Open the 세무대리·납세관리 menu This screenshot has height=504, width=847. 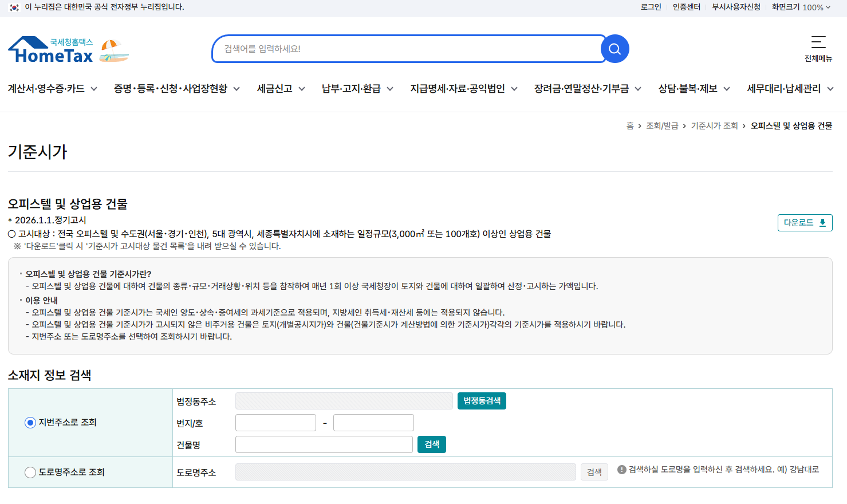point(784,89)
